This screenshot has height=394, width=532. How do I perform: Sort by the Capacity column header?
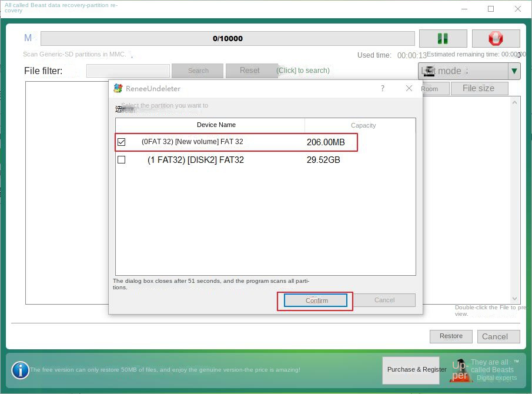[x=363, y=125]
